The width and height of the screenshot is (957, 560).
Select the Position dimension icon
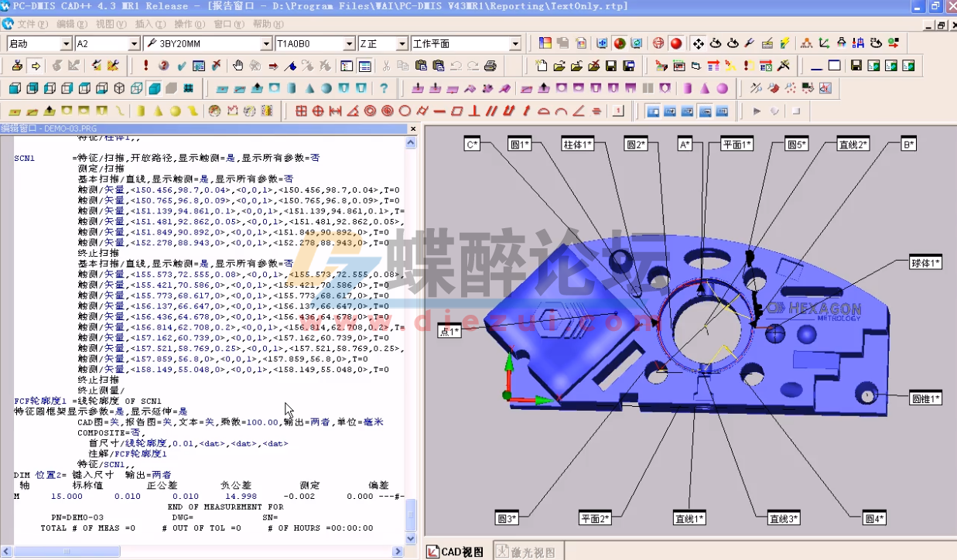319,110
